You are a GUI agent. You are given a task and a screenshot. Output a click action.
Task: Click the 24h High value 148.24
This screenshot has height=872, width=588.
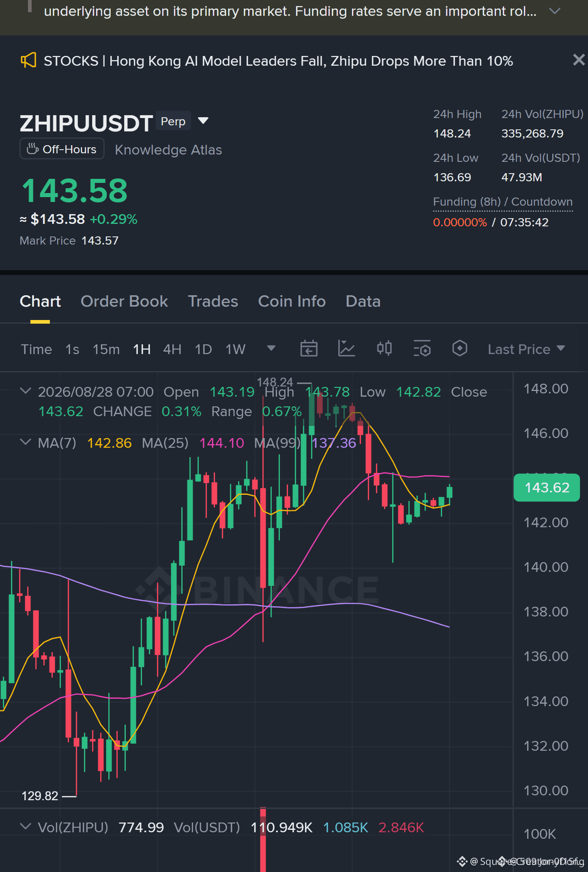point(452,133)
